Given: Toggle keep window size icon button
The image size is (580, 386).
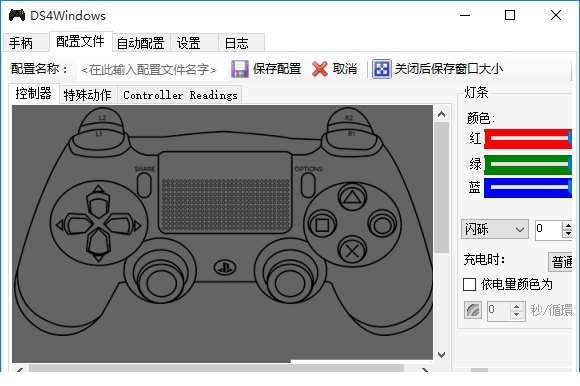Looking at the screenshot, I should tap(381, 69).
